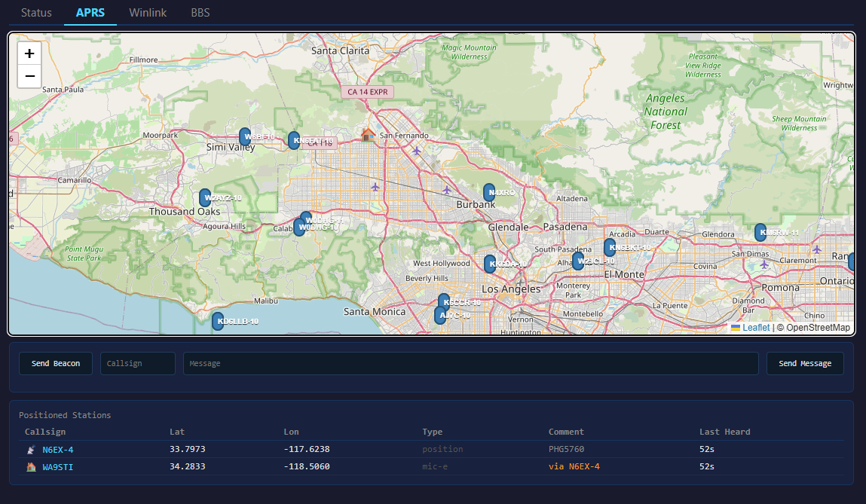Zoom in on the map
Image resolution: width=866 pixels, height=504 pixels.
[x=29, y=53]
